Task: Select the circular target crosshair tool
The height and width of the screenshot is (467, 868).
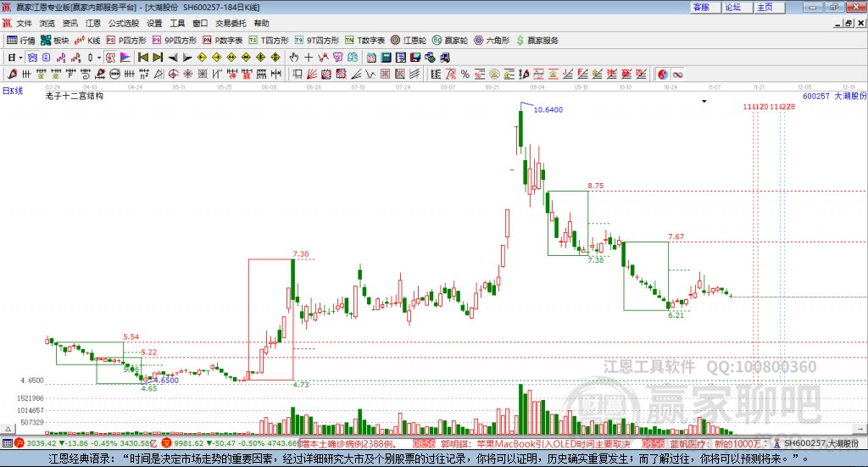Action: tap(173, 74)
